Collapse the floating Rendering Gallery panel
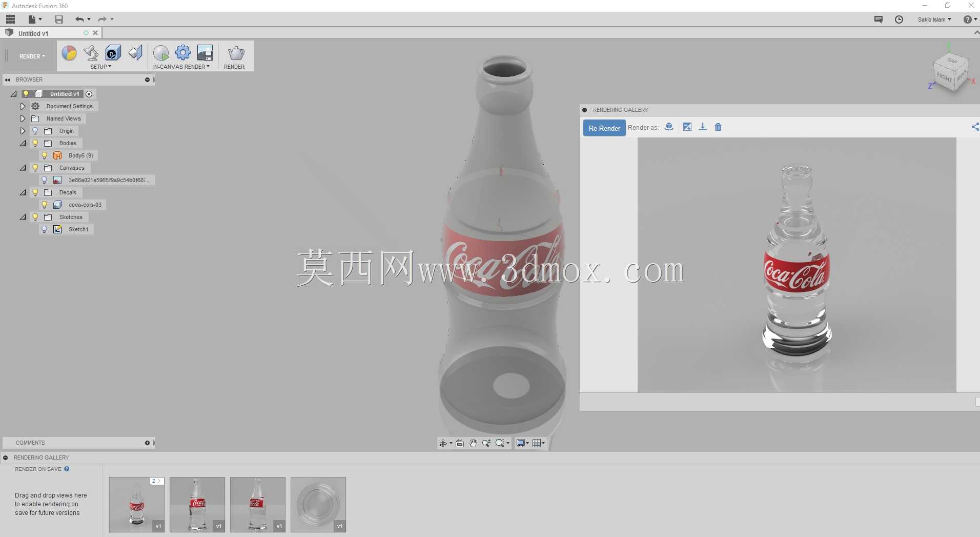980x537 pixels. [x=585, y=110]
